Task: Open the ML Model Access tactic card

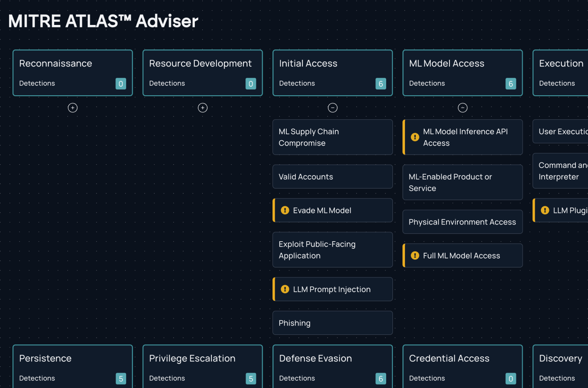Action: pyautogui.click(x=462, y=73)
